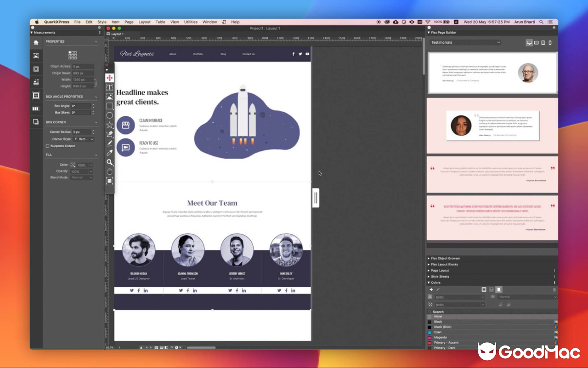Image resolution: width=588 pixels, height=368 pixels.
Task: Select the Text Content tool
Action: point(109,87)
